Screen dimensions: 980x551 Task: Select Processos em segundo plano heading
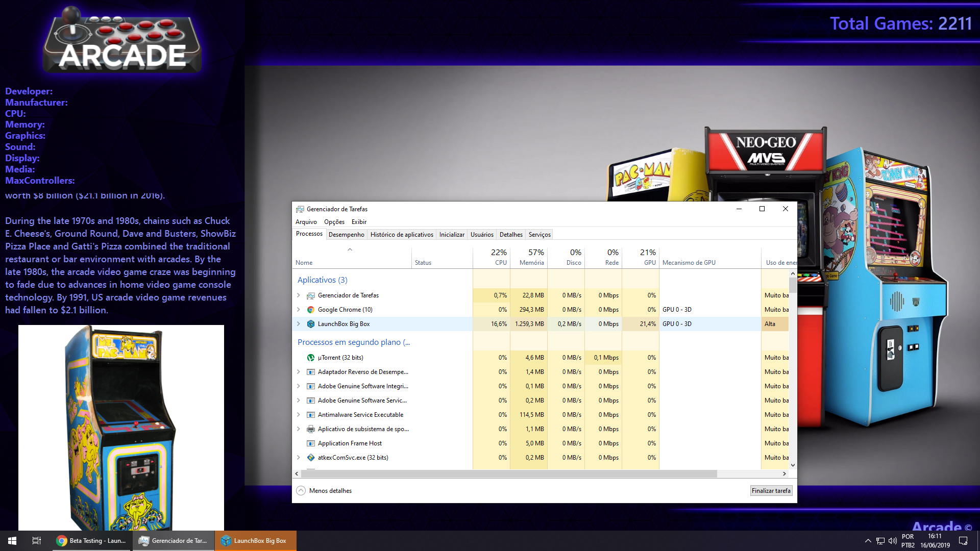coord(354,342)
